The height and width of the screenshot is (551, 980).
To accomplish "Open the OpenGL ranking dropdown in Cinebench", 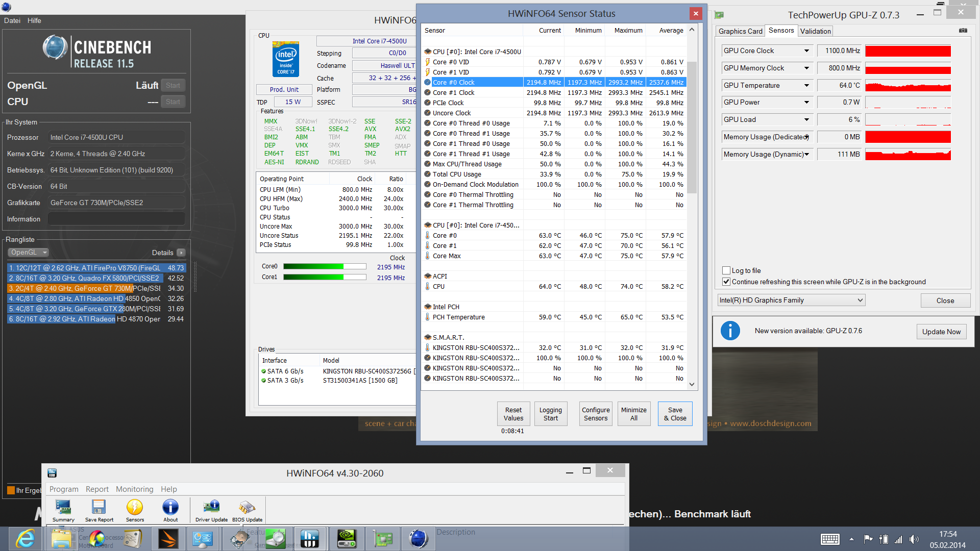I will tap(29, 253).
